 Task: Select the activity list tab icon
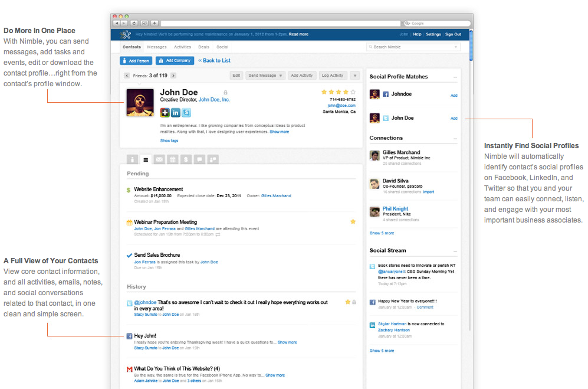click(x=146, y=159)
